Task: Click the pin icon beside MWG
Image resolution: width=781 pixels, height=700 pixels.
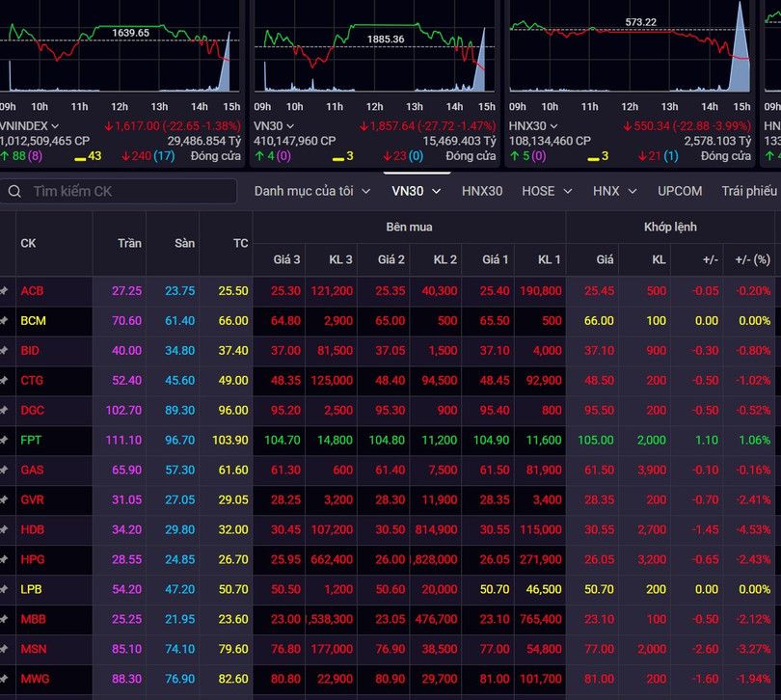Action: [x=5, y=679]
